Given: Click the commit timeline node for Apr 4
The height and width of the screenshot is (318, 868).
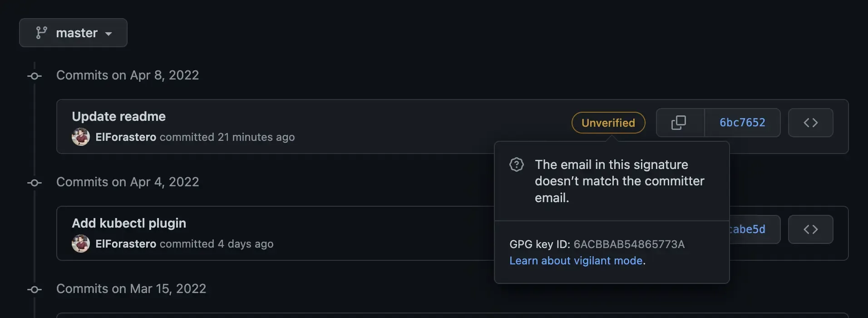Looking at the screenshot, I should tap(34, 183).
